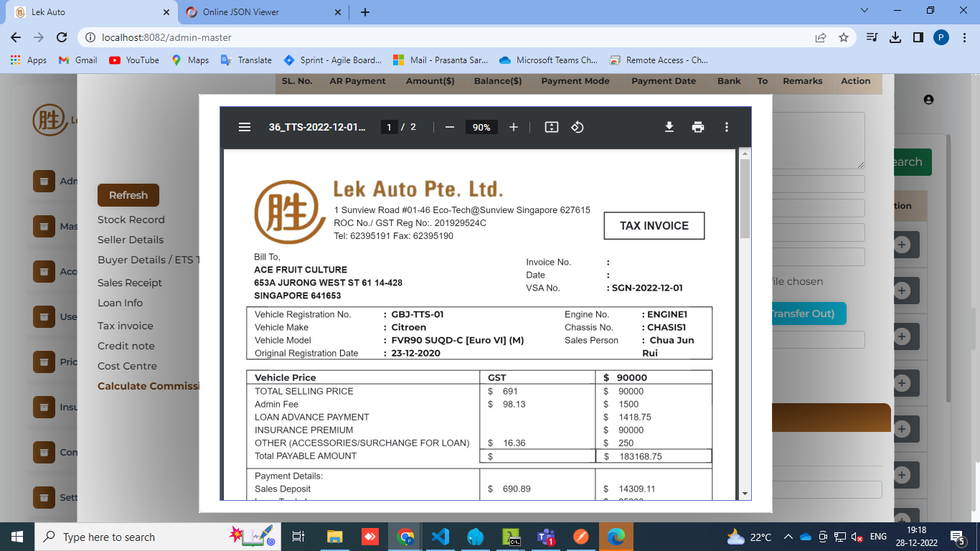Open the Stock Record section

(x=131, y=220)
